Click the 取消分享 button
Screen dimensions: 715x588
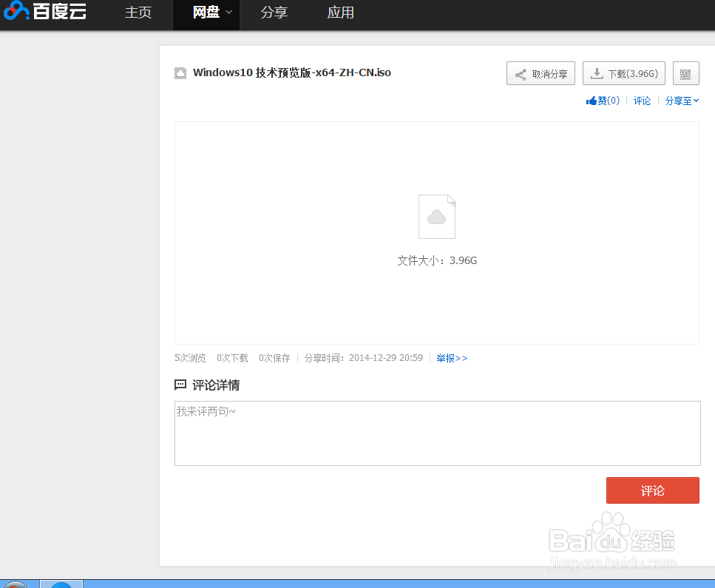point(541,73)
